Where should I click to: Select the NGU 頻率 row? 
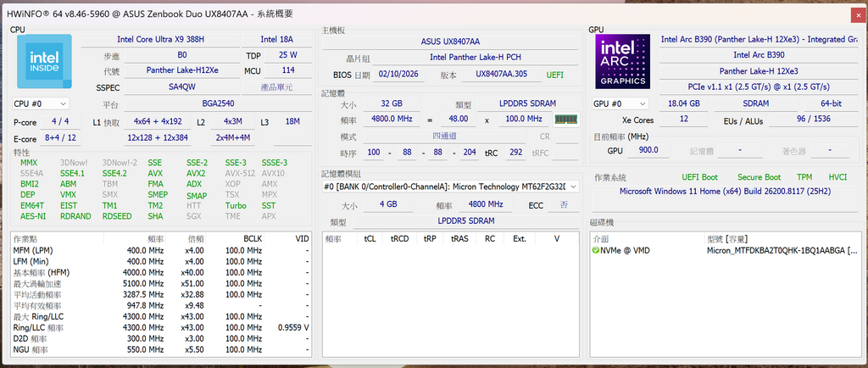160,349
